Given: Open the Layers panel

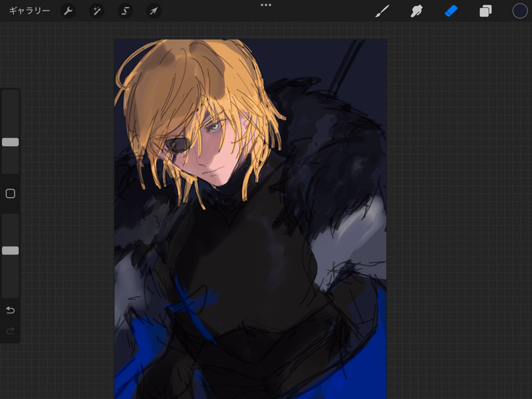Looking at the screenshot, I should tap(485, 11).
